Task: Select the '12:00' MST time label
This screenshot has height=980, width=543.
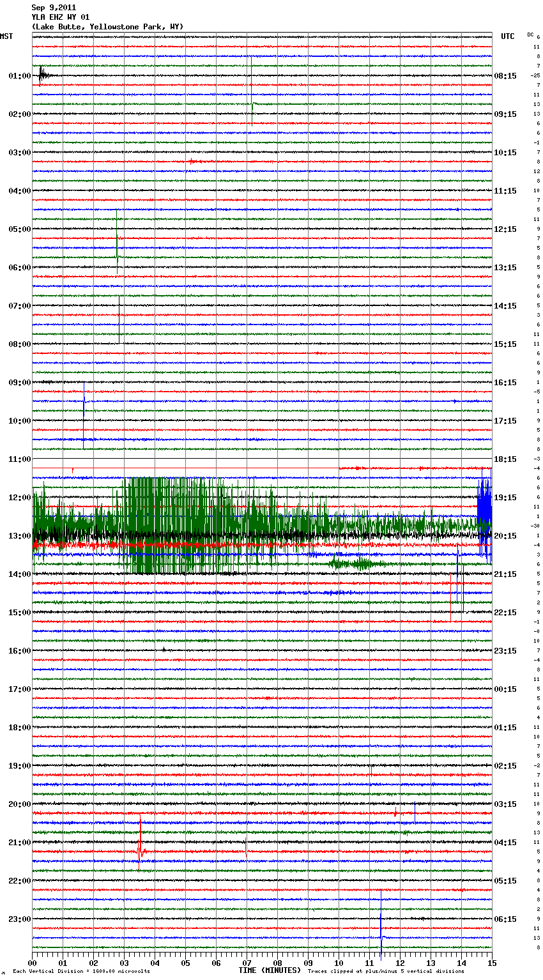Action: click(19, 498)
